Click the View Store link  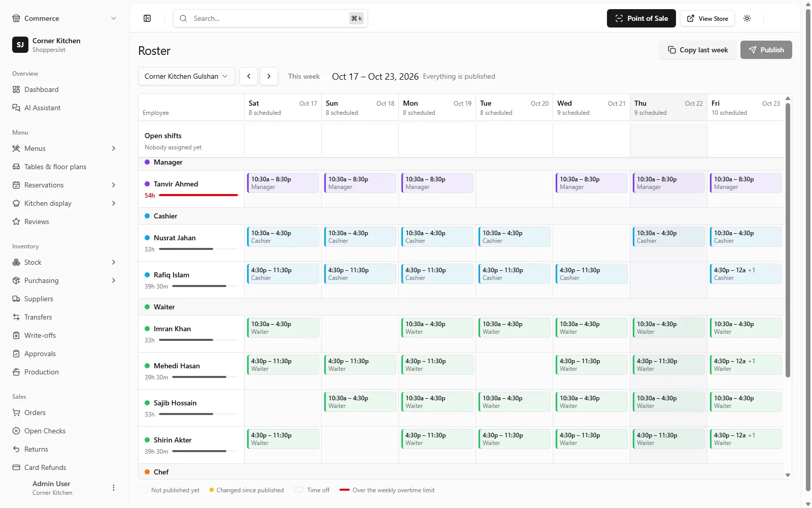pos(707,18)
